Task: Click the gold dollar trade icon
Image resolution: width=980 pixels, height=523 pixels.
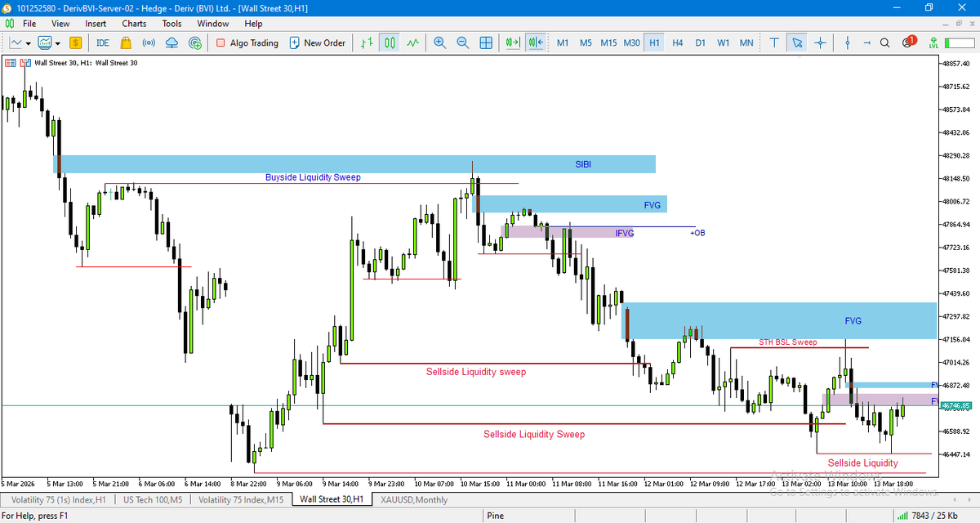Action: click(75, 42)
